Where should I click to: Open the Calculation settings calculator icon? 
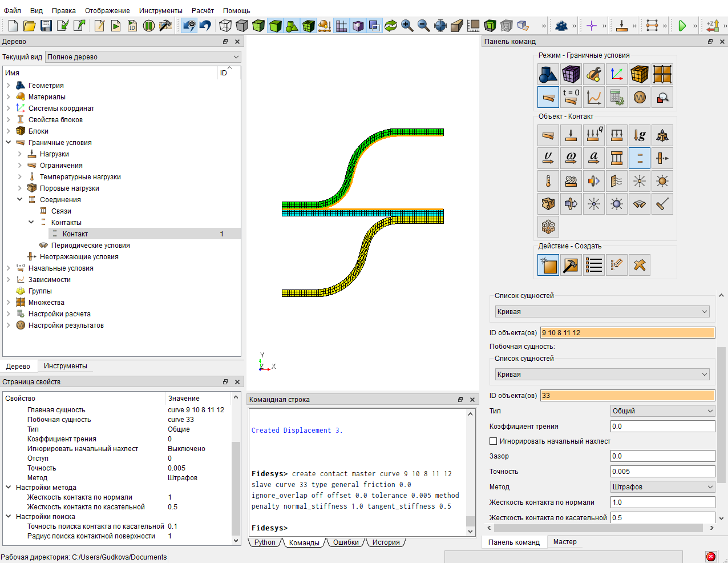coord(617,97)
